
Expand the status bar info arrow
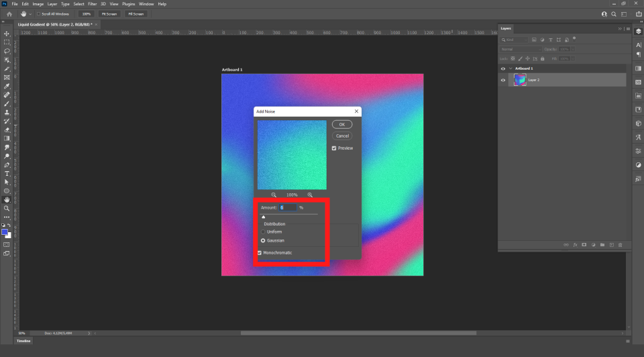pyautogui.click(x=89, y=333)
